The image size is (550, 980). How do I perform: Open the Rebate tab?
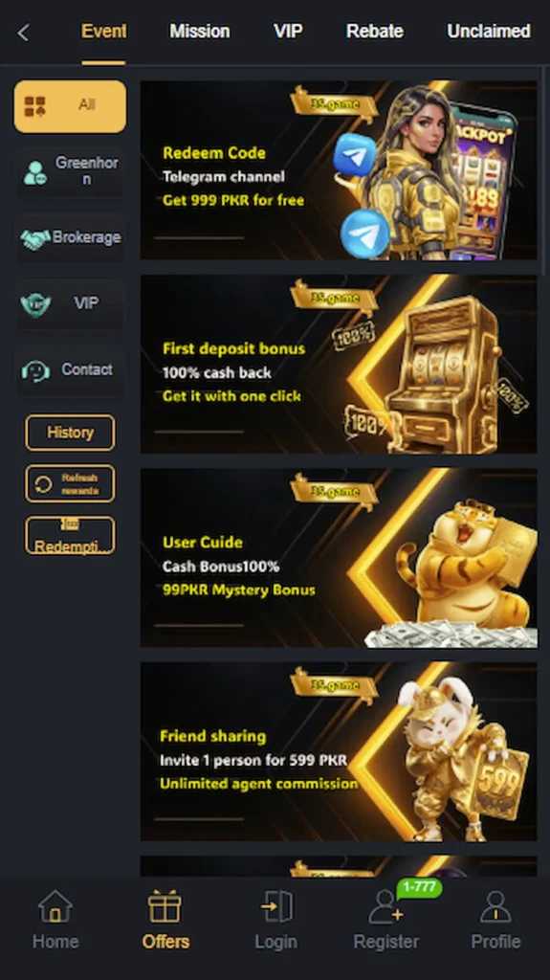[375, 32]
